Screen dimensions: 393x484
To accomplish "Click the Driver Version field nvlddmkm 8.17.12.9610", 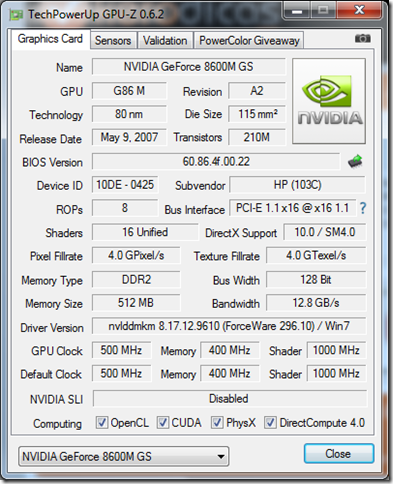I will [x=229, y=326].
